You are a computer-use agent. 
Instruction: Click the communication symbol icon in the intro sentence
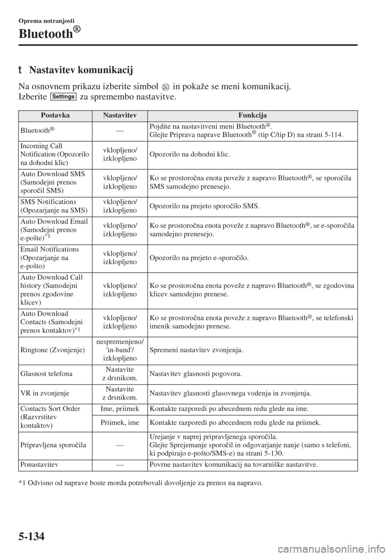[x=165, y=87]
